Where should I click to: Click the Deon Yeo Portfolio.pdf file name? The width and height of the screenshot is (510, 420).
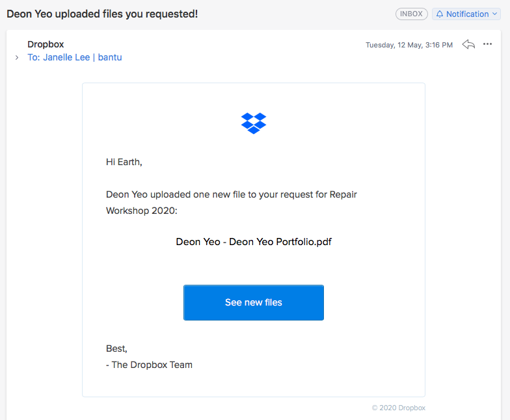(x=254, y=242)
